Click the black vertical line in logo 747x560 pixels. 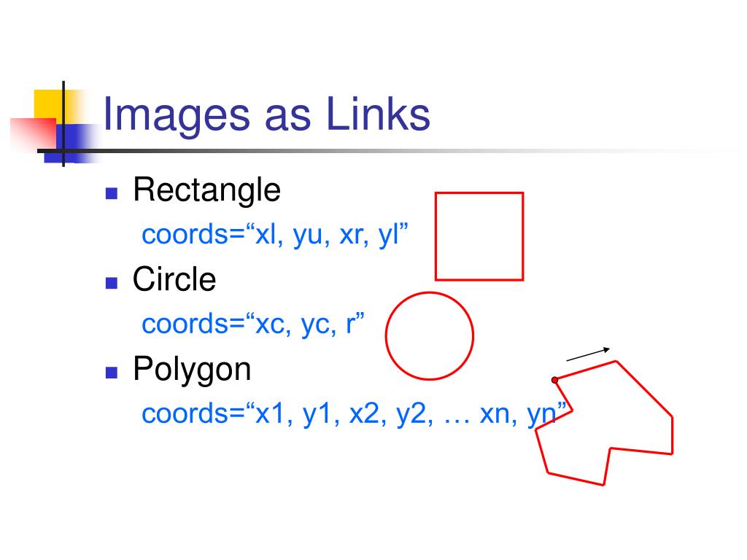63,124
